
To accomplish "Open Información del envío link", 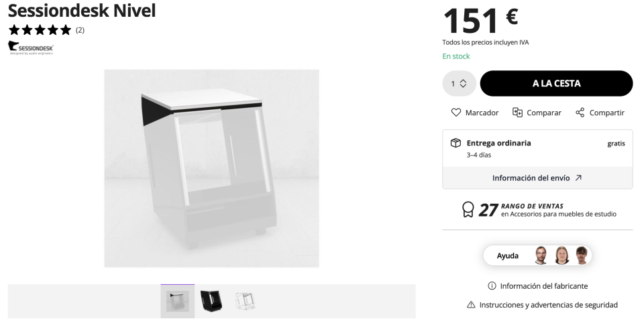I will (x=537, y=178).
